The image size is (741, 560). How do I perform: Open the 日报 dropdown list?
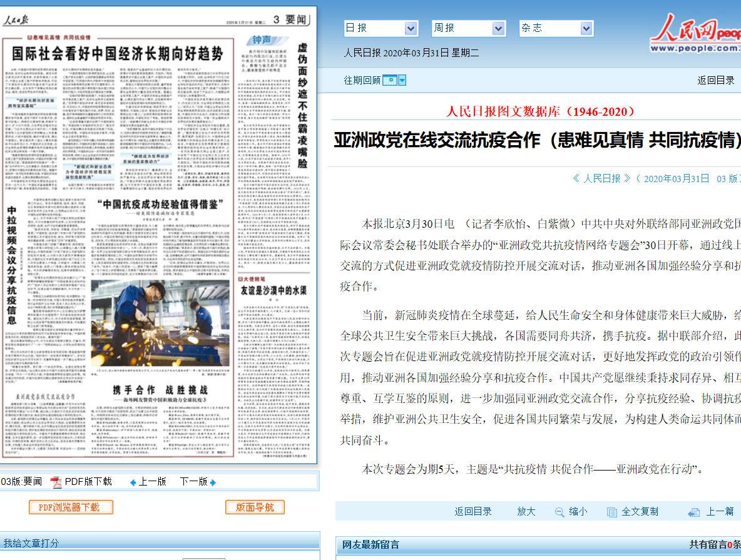click(x=381, y=28)
